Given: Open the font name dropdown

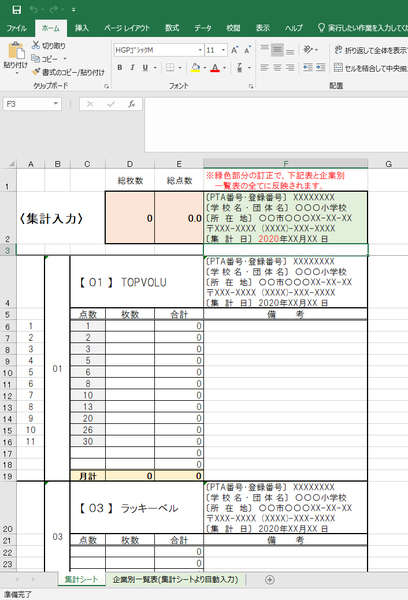Looking at the screenshot, I should [x=200, y=50].
